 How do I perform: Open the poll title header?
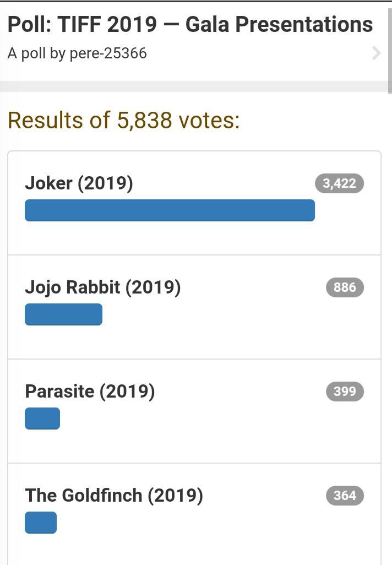(190, 25)
